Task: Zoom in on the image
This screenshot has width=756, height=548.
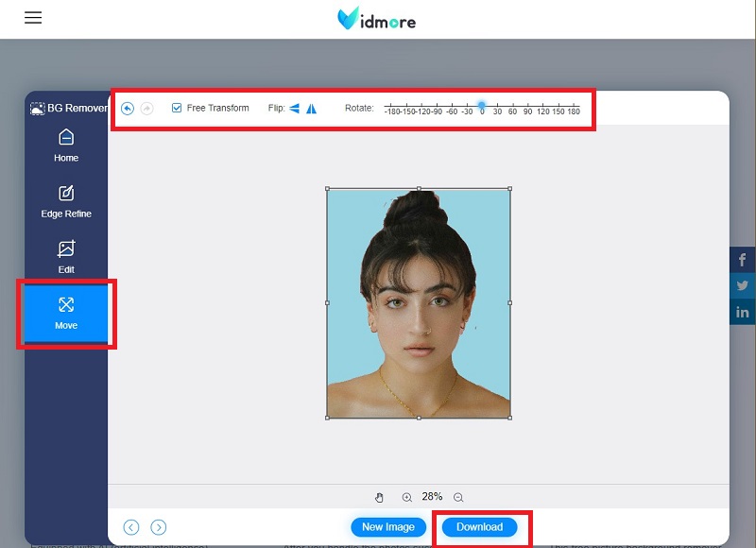Action: click(406, 496)
